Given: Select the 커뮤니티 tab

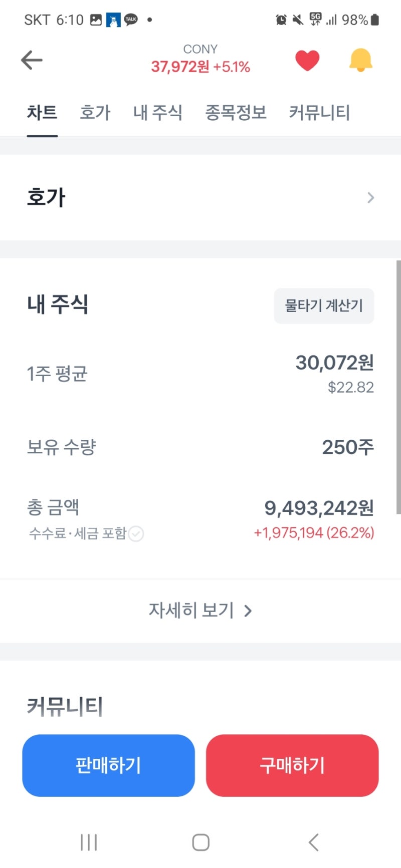Looking at the screenshot, I should click(319, 113).
